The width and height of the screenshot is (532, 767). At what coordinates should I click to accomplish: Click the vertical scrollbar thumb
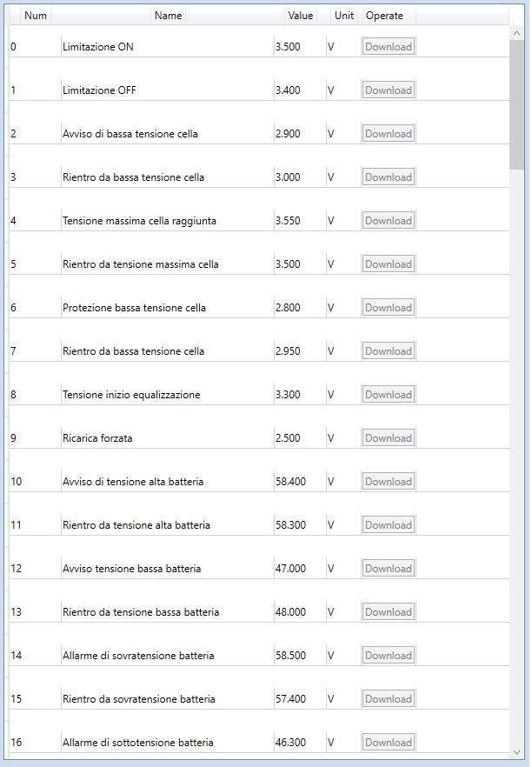coord(516,103)
